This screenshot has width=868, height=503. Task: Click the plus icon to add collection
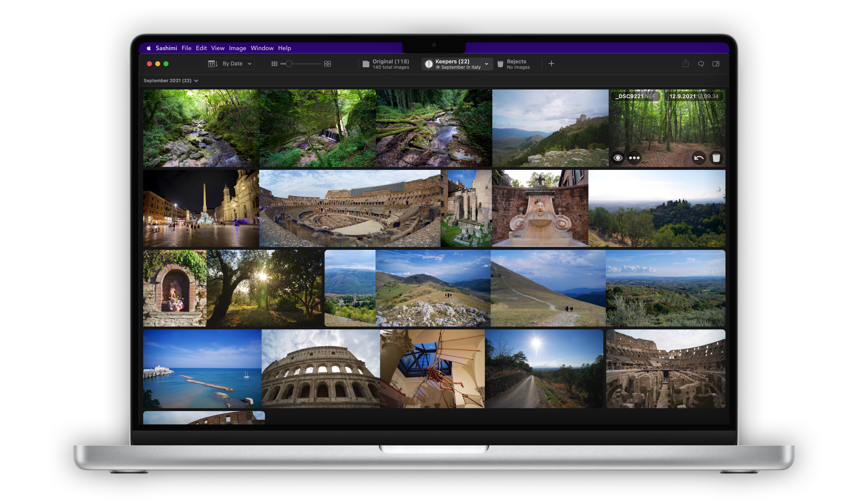click(x=551, y=63)
